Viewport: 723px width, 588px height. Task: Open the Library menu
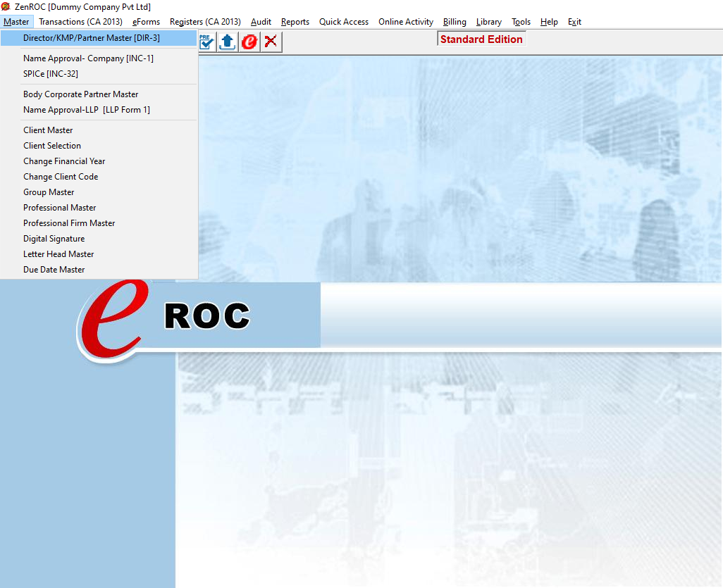pyautogui.click(x=489, y=22)
